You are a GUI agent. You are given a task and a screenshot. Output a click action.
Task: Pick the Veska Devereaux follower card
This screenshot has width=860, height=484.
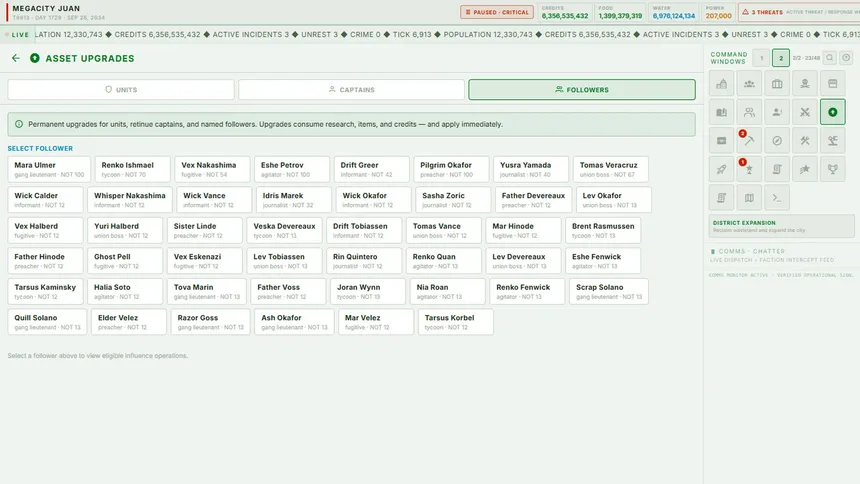pyautogui.click(x=284, y=230)
